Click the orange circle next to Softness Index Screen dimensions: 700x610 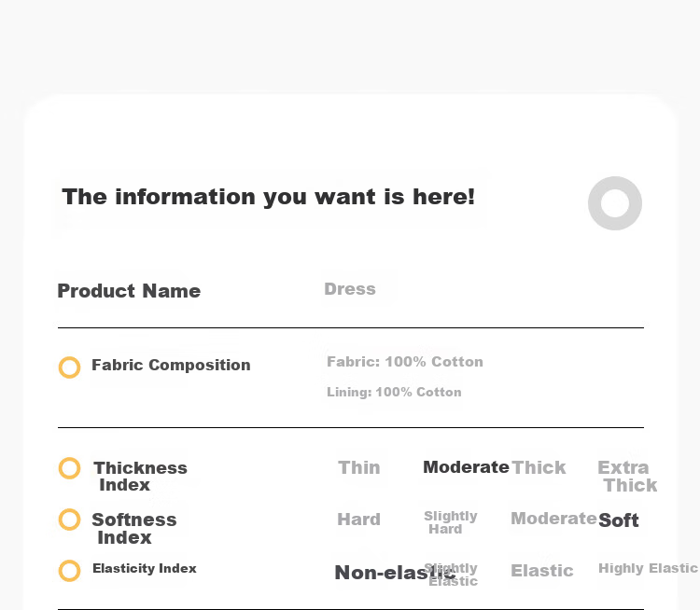pyautogui.click(x=70, y=520)
